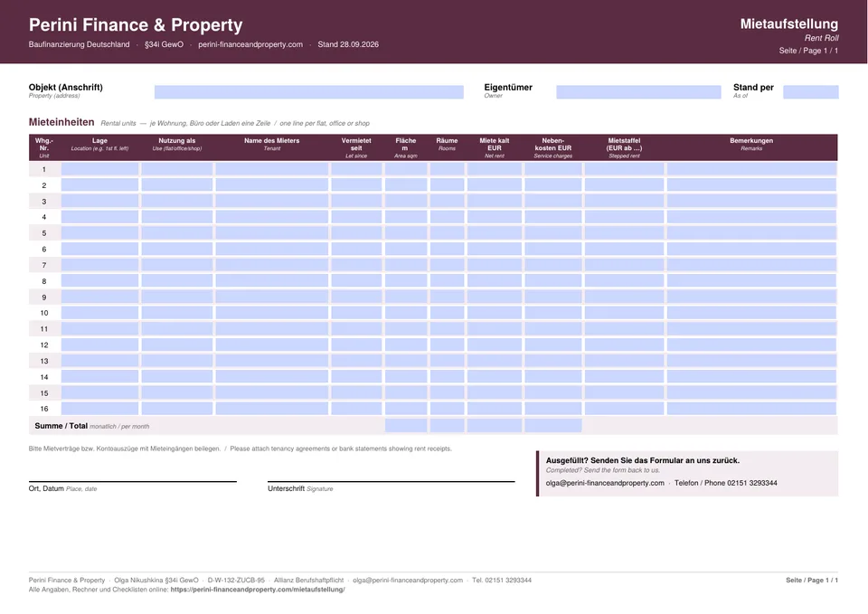Click the 'Perini Finance & Property' heading
Viewport: 868px width, 614px height.
pyautogui.click(x=136, y=25)
